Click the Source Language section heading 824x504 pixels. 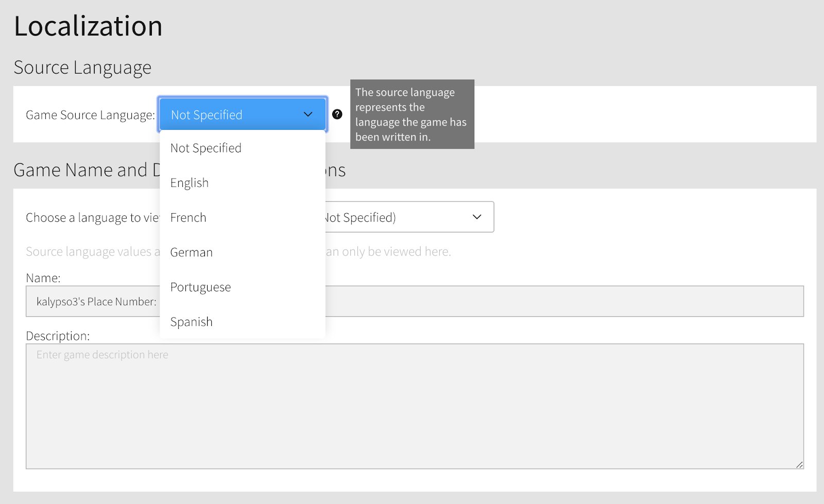point(82,67)
